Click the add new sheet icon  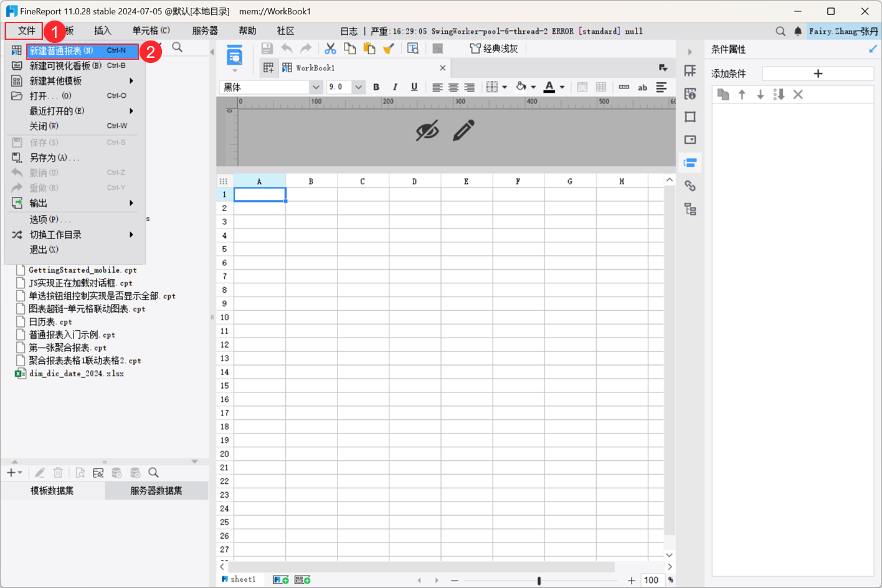(281, 580)
